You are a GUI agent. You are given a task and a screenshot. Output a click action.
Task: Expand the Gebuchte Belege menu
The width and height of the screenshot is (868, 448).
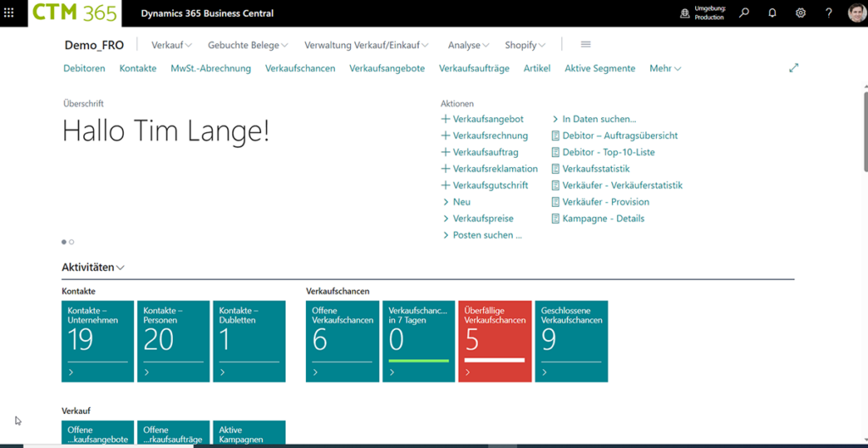[x=248, y=45]
